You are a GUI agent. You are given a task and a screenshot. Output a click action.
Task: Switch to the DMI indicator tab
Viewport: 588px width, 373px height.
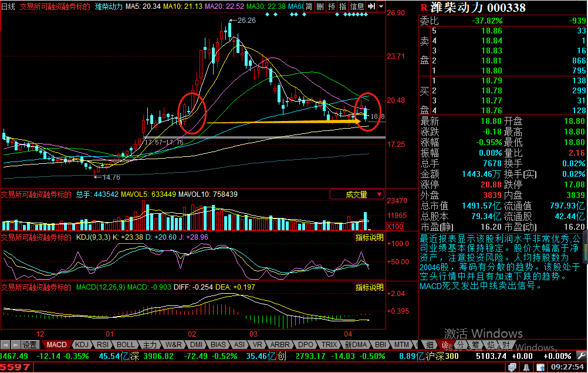pos(196,344)
